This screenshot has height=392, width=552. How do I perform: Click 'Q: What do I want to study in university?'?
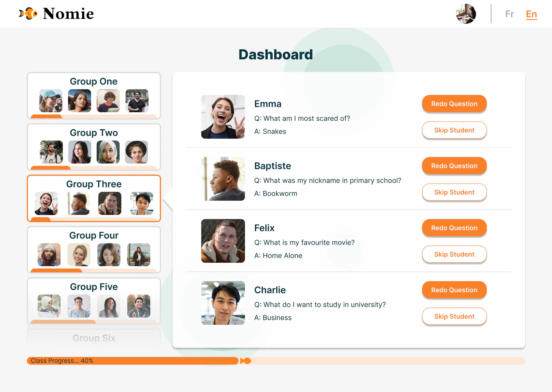(320, 304)
